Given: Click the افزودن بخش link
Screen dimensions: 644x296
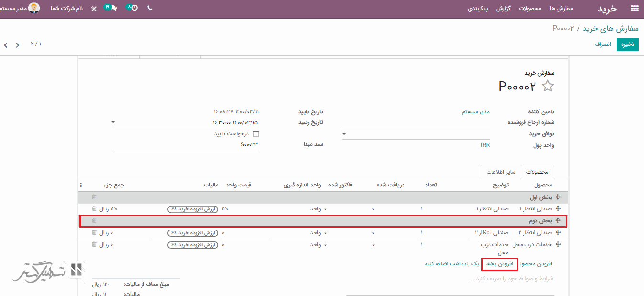Looking at the screenshot, I should click(x=500, y=264).
